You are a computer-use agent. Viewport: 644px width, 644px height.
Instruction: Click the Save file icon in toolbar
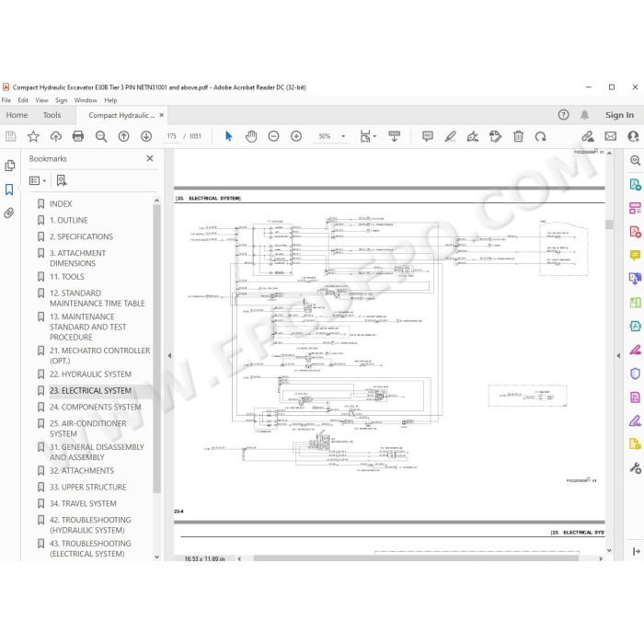pos(11,136)
